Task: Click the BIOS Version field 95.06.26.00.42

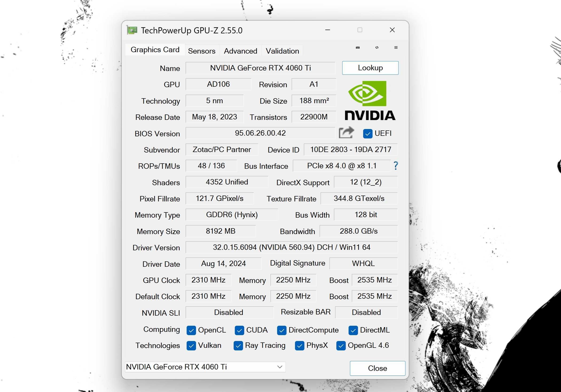Action: point(260,133)
